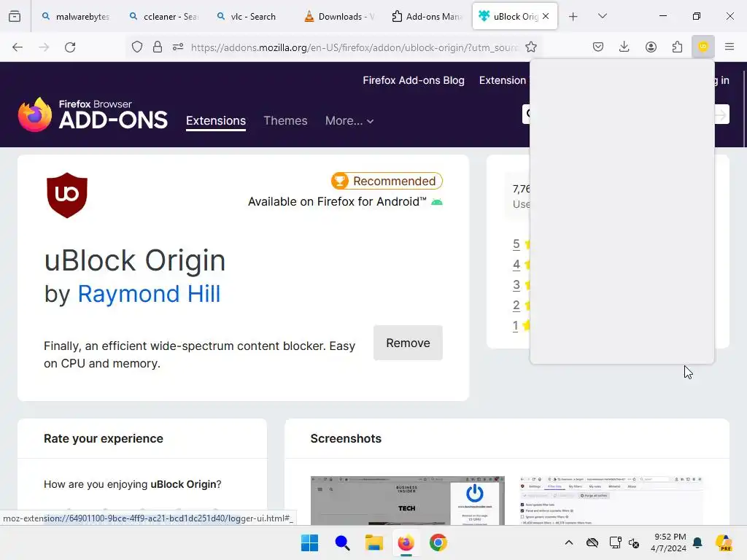Open the volume muted tray icon
Viewport: 747px width, 560px height.
pos(634,542)
